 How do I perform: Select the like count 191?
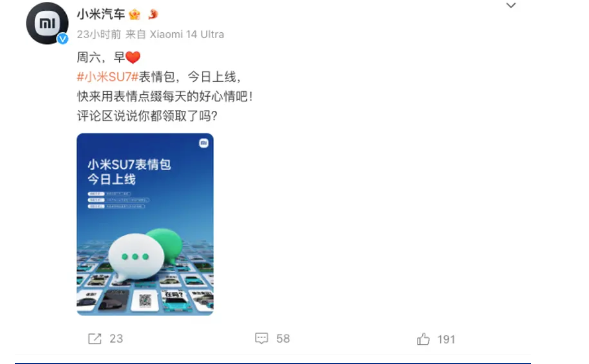point(446,339)
